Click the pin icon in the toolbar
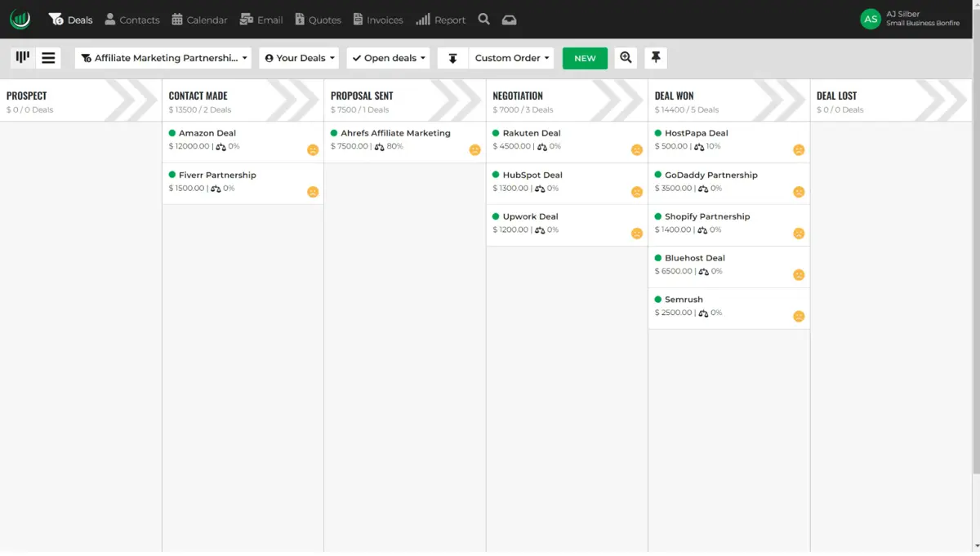This screenshot has width=980, height=556. tap(656, 58)
